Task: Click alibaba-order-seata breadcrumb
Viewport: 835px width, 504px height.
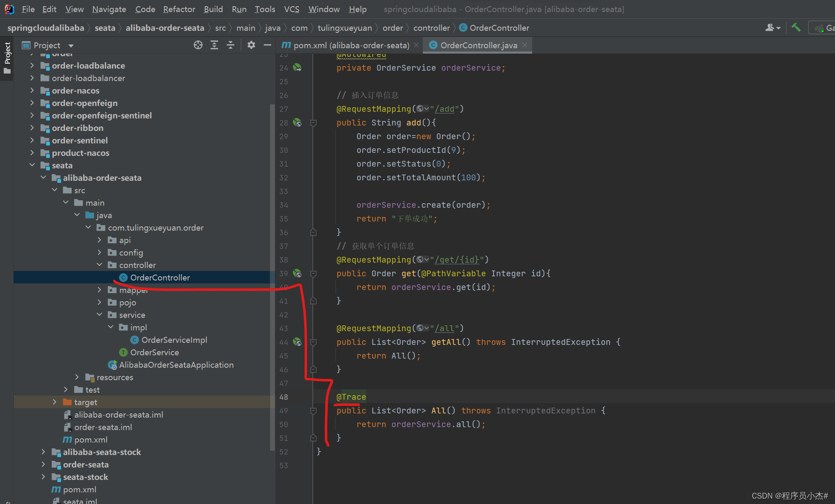Action: 165,28
